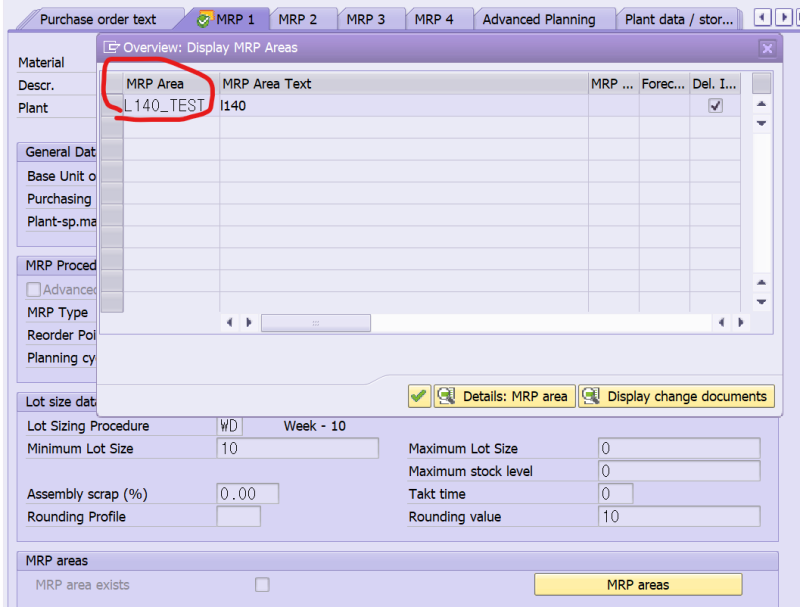Click the green Continue checkmark in the dialog

pyautogui.click(x=419, y=396)
